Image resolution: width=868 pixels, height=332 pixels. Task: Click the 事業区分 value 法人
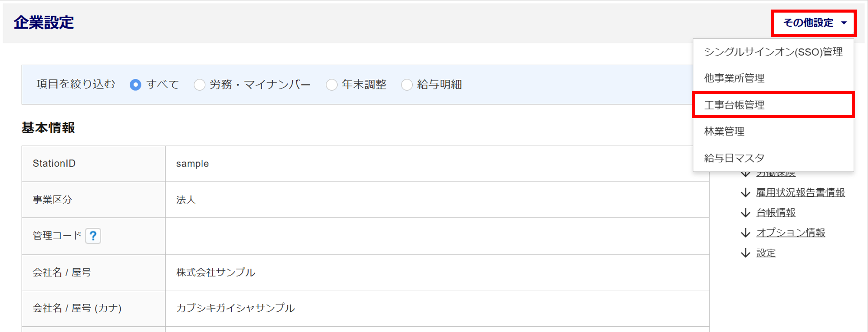pyautogui.click(x=186, y=200)
